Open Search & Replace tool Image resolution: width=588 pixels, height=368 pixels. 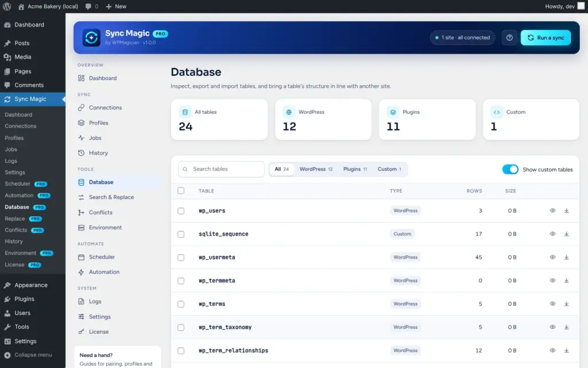pos(111,197)
